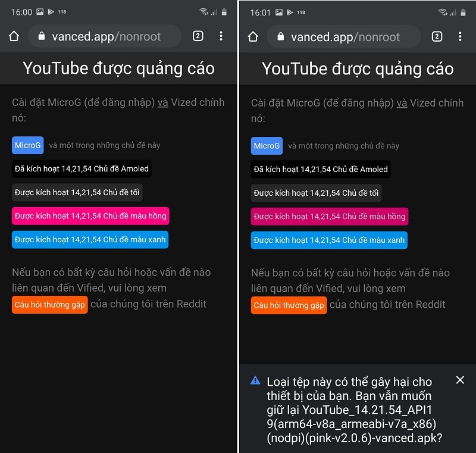This screenshot has height=453, width=476.
Task: Pick blue 'Chủ đề màu xanh' in right screenshot
Action: pos(330,240)
